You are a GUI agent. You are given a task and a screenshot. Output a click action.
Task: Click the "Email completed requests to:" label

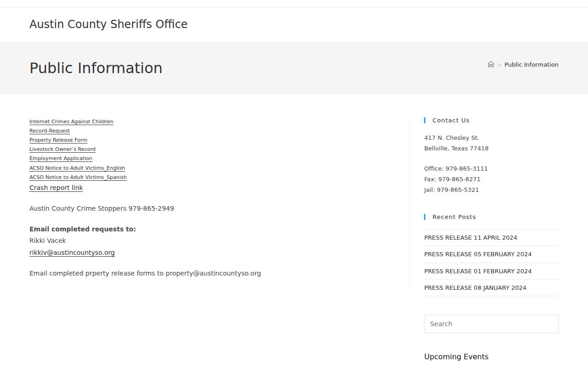[x=83, y=229]
